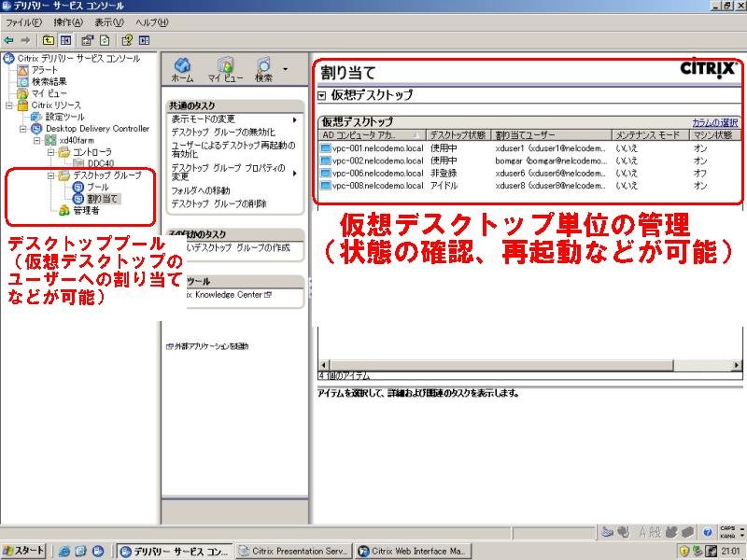Open the ヘルプ(H) menu
This screenshot has width=747, height=560.
(151, 22)
